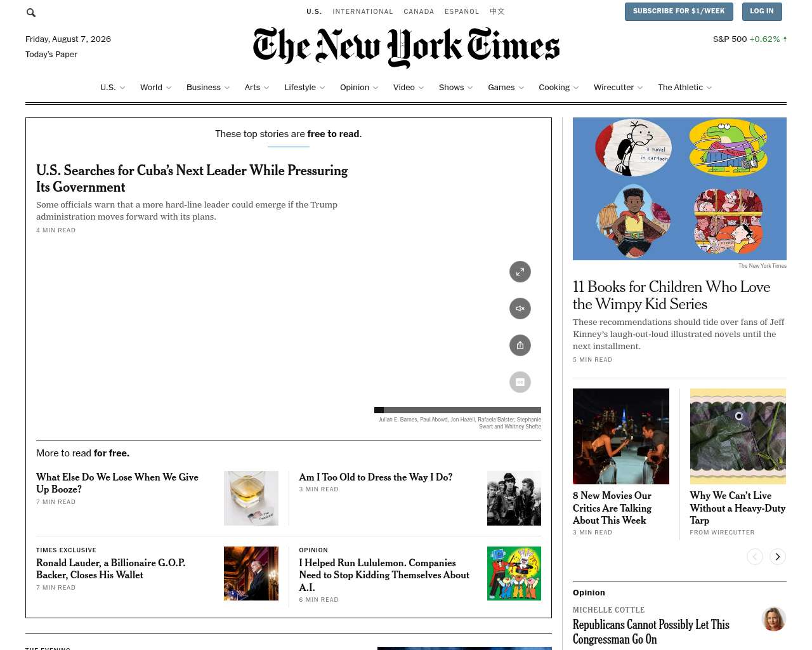Go to The New York Times homepage logo
The image size is (812, 650).
point(406,47)
